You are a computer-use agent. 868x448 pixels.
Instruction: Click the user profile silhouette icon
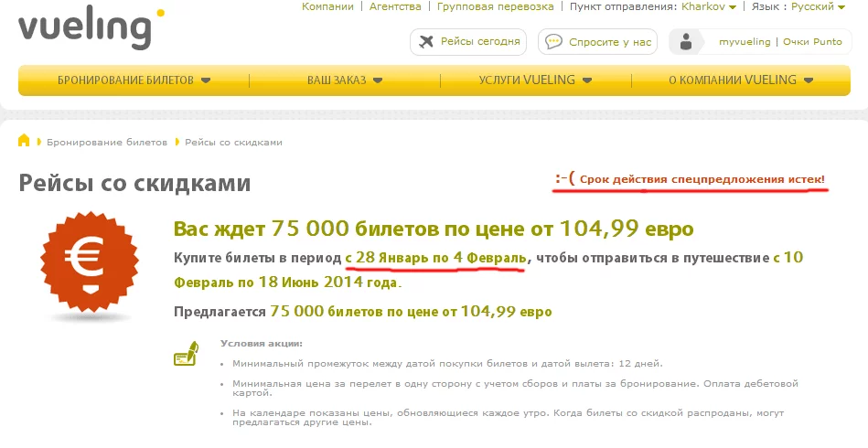click(x=686, y=42)
